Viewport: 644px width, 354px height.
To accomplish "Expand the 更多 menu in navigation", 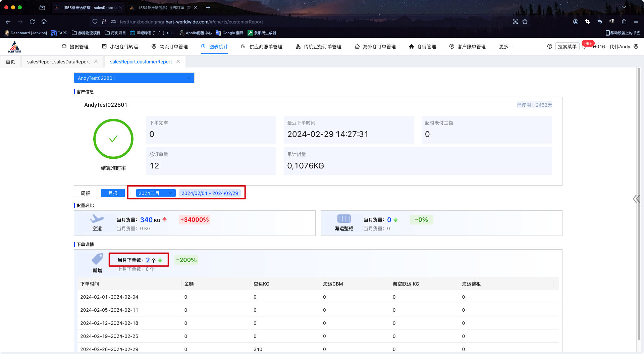I will (x=506, y=47).
